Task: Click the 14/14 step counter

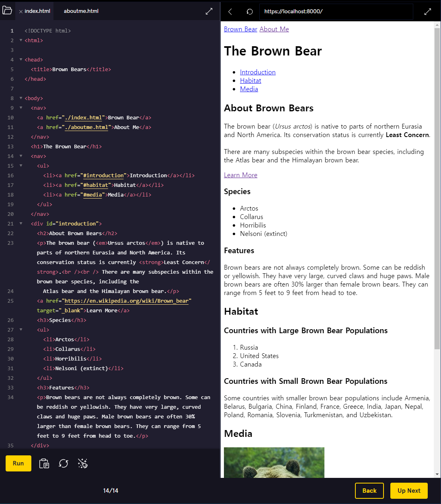Action: click(x=111, y=490)
